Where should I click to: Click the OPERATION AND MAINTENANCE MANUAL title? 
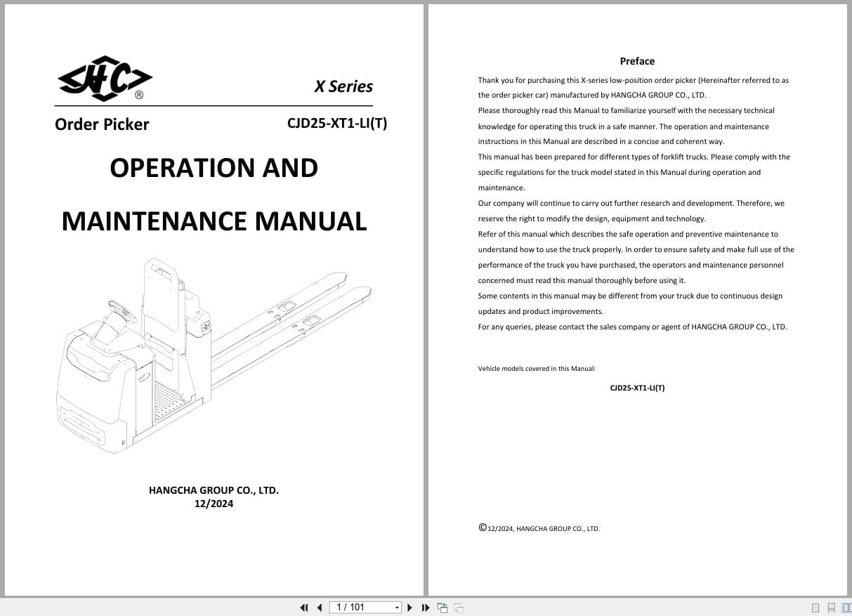click(214, 195)
